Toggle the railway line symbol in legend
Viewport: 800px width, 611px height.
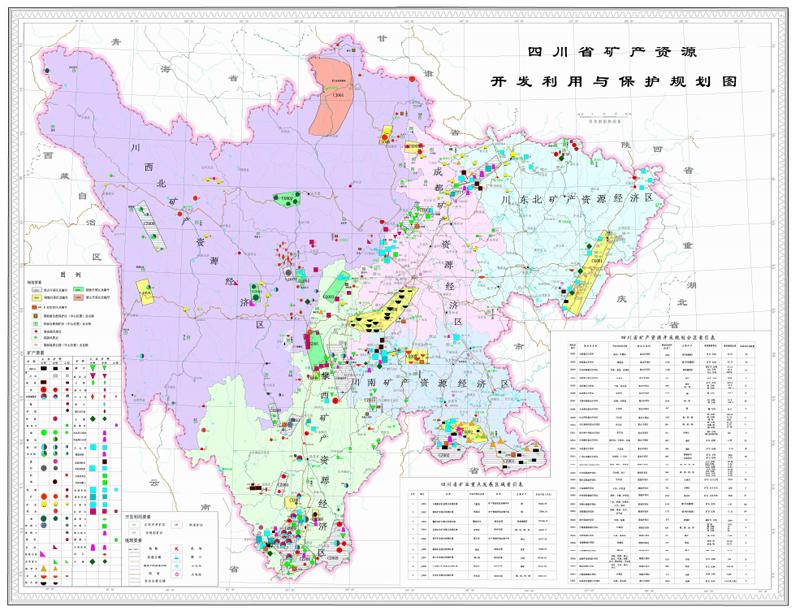134,548
